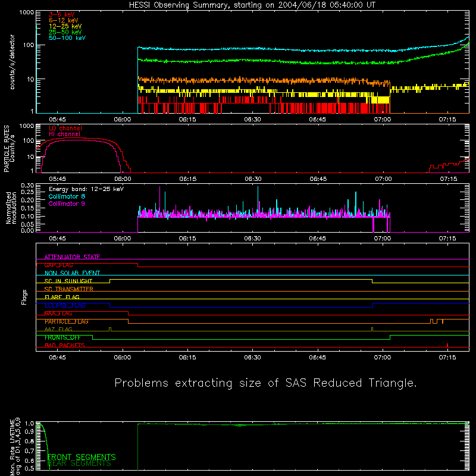Click the Mon. Rate LIVETIME axis label

click(15, 446)
